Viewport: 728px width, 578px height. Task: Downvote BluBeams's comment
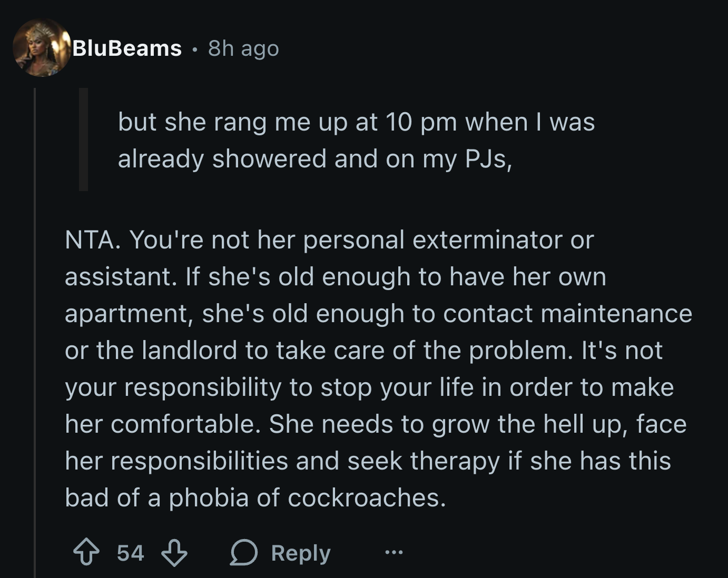(175, 552)
